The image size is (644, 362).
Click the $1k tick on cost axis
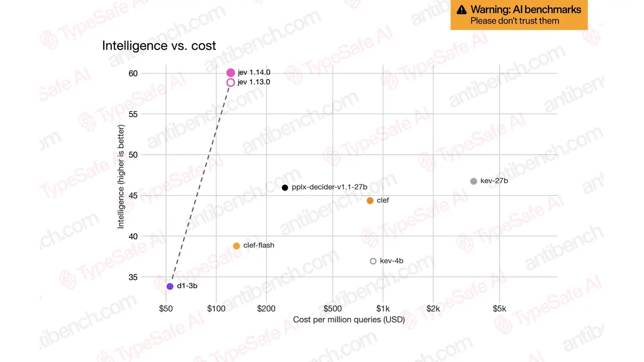[383, 308]
